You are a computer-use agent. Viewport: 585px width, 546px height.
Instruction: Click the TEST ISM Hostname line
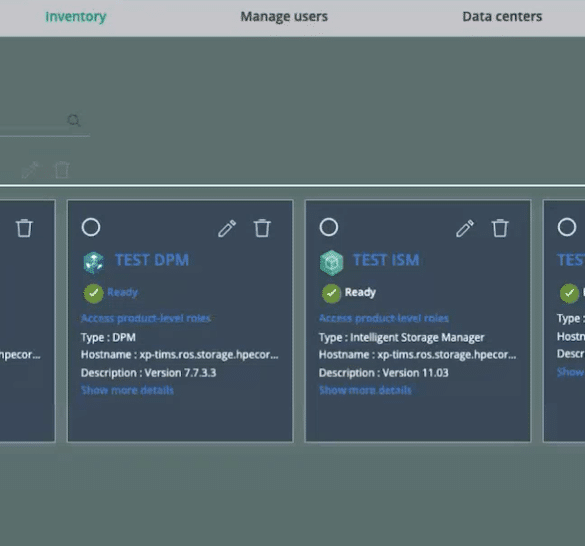pos(418,355)
